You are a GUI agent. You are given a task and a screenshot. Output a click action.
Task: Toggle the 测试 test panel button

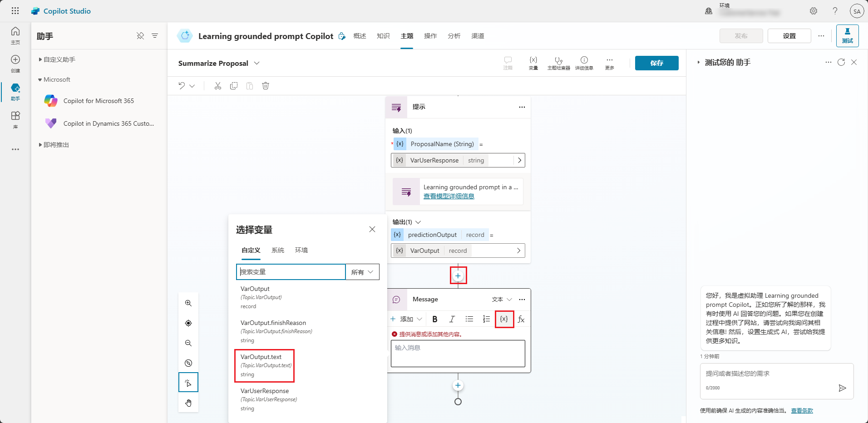click(848, 36)
